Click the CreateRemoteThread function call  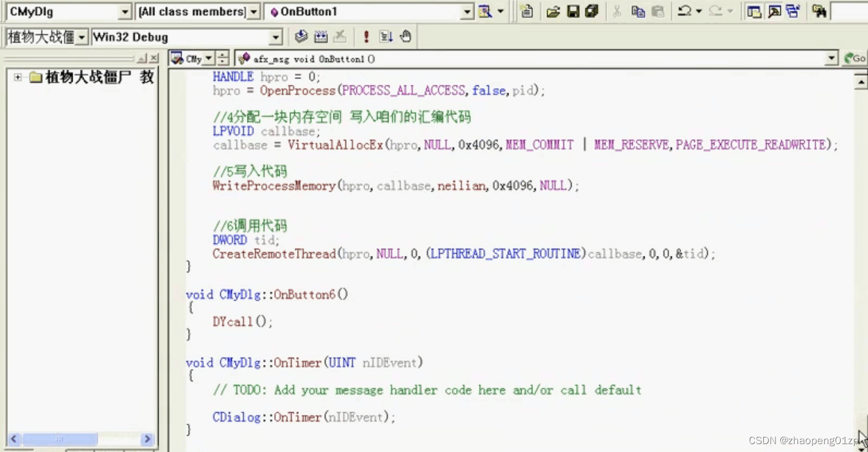[x=274, y=254]
